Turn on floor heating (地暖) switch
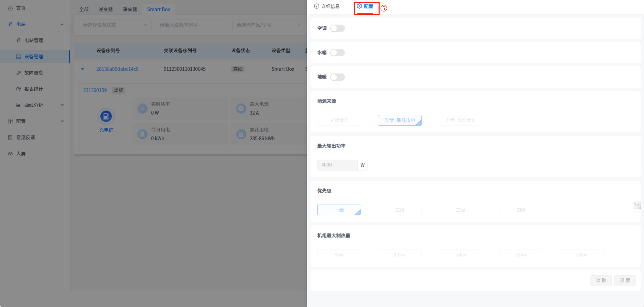Viewport: 644px width, 307px height. coord(337,77)
